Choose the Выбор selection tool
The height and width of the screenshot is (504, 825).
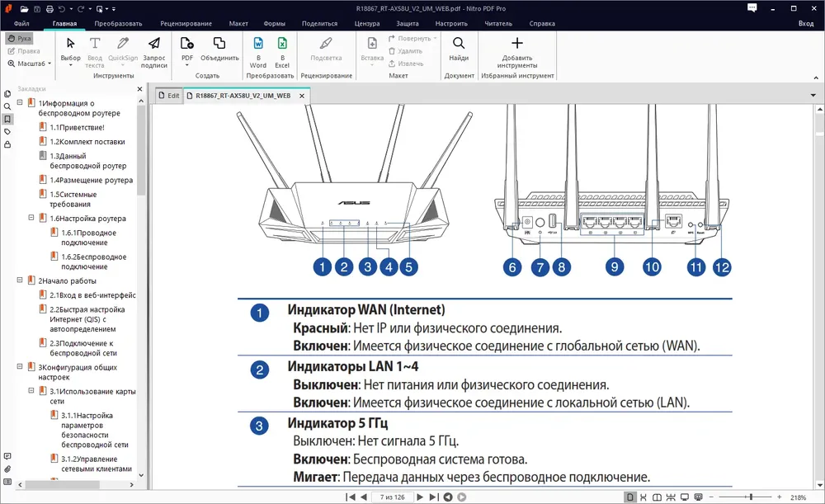pos(70,50)
